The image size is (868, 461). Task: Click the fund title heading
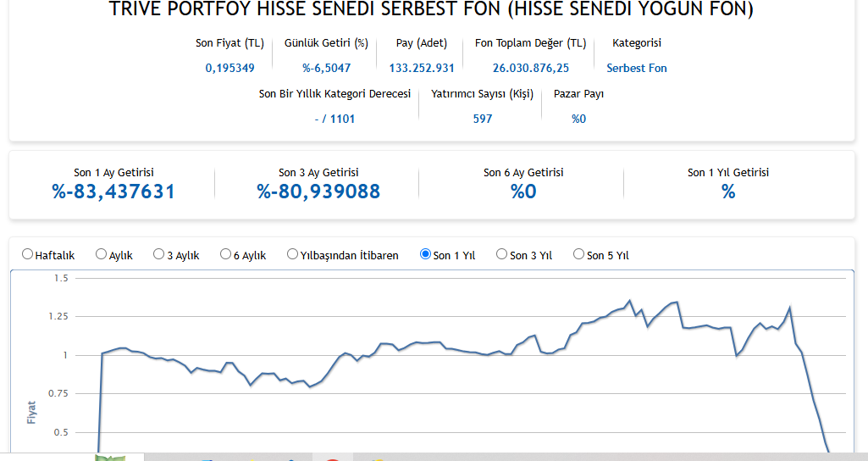[431, 8]
